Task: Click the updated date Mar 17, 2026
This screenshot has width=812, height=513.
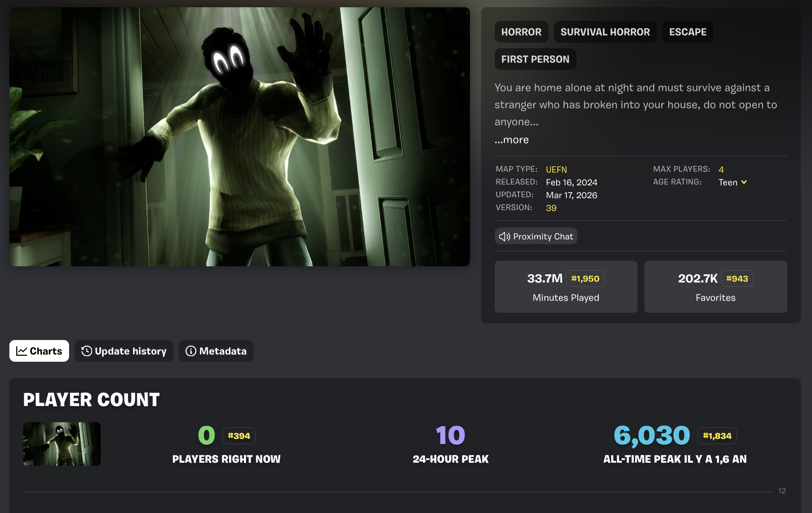Action: pos(571,195)
